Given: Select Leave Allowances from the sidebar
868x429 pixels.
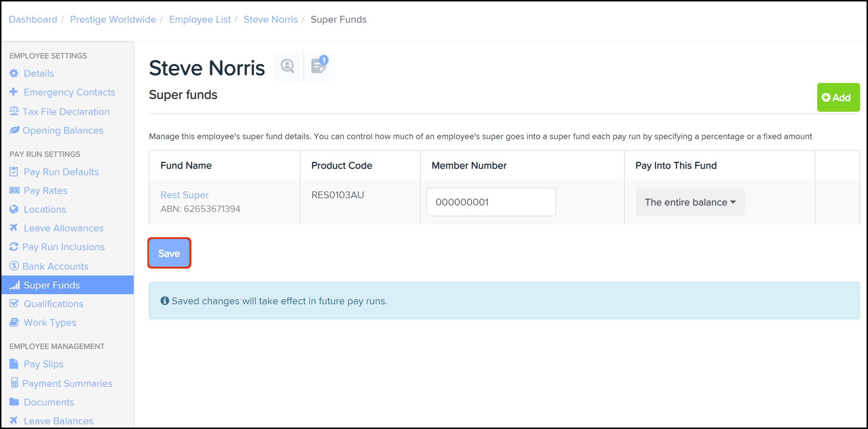Looking at the screenshot, I should 63,228.
